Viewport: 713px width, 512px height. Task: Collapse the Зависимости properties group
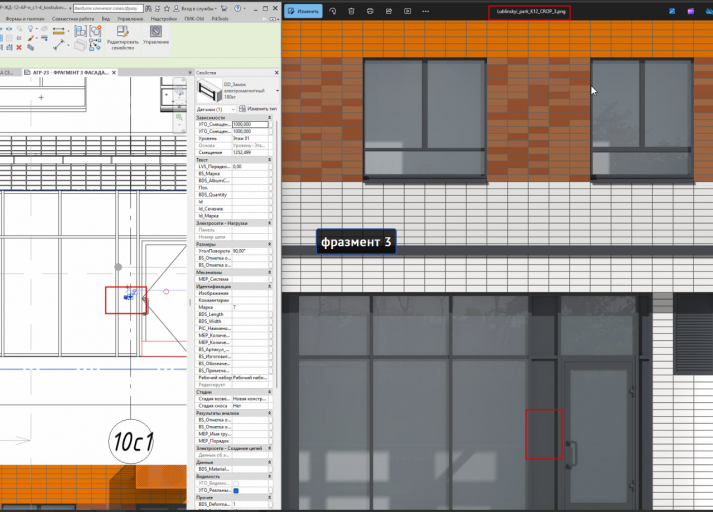pyautogui.click(x=269, y=117)
